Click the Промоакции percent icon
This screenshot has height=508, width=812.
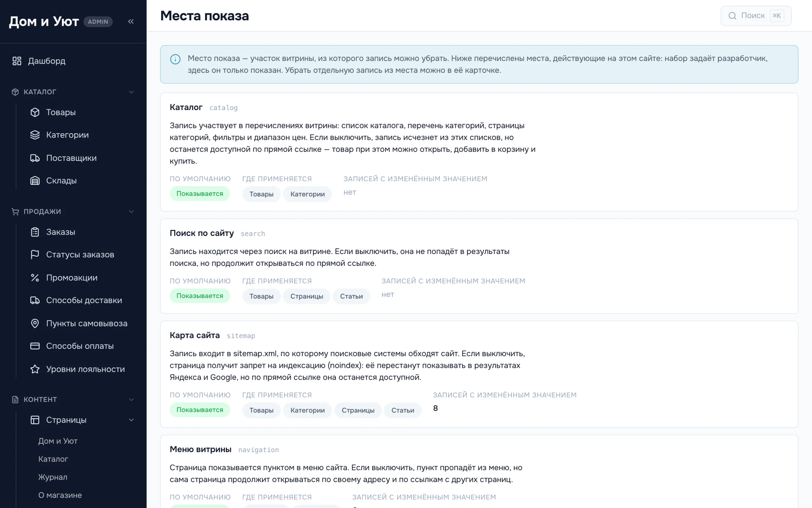[x=35, y=278]
